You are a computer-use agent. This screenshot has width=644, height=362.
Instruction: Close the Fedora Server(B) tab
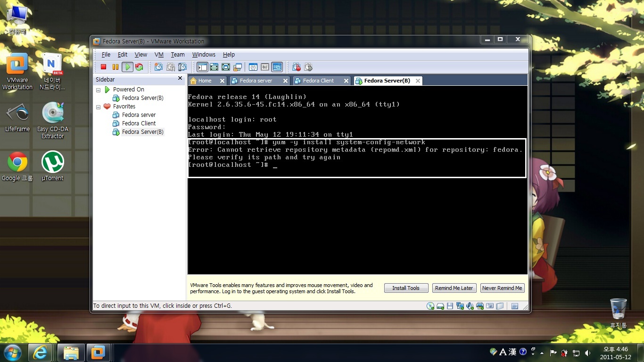point(418,81)
